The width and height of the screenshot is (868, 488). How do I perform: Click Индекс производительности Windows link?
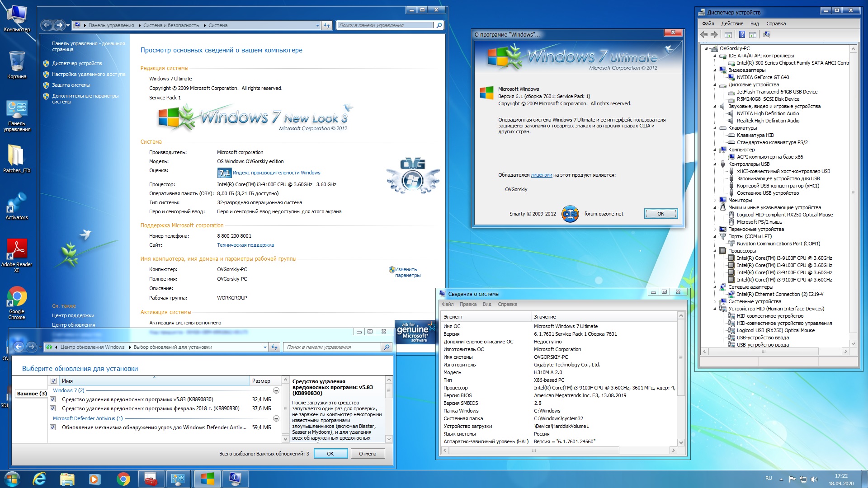click(x=276, y=173)
